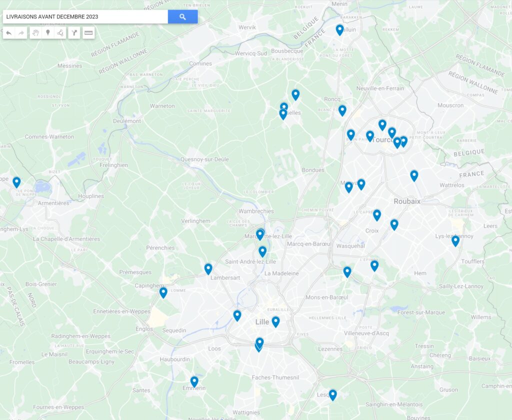
Task: Click the marker above Lys-lez-Lannoy
Action: 455,240
